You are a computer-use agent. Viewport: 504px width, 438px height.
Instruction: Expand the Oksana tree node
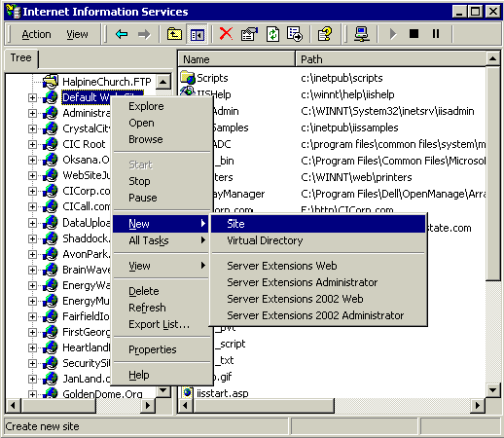pos(32,160)
